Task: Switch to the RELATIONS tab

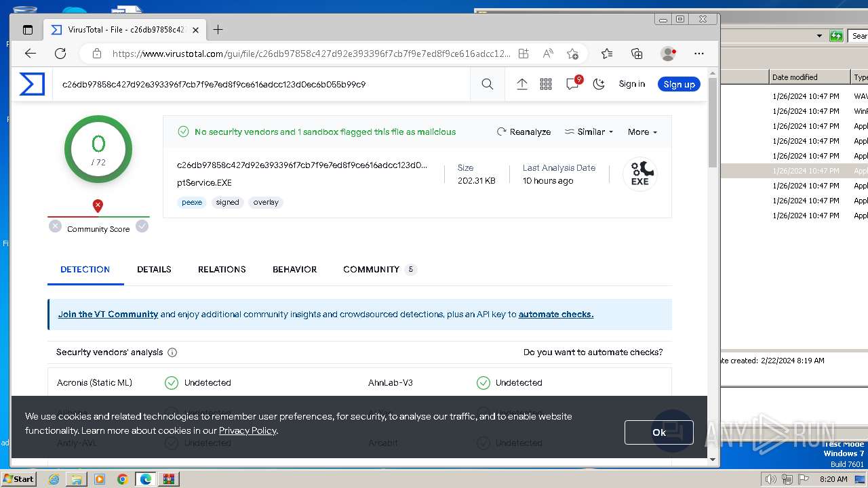Action: (x=222, y=269)
